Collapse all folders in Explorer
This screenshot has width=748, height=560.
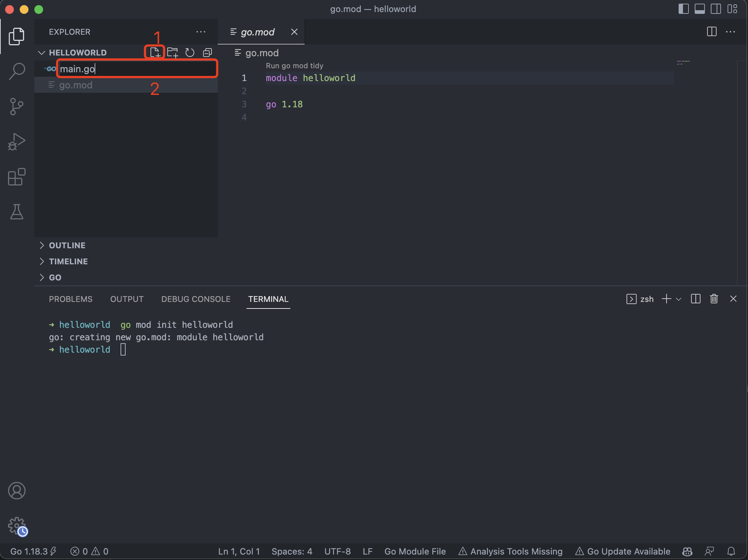click(x=207, y=53)
